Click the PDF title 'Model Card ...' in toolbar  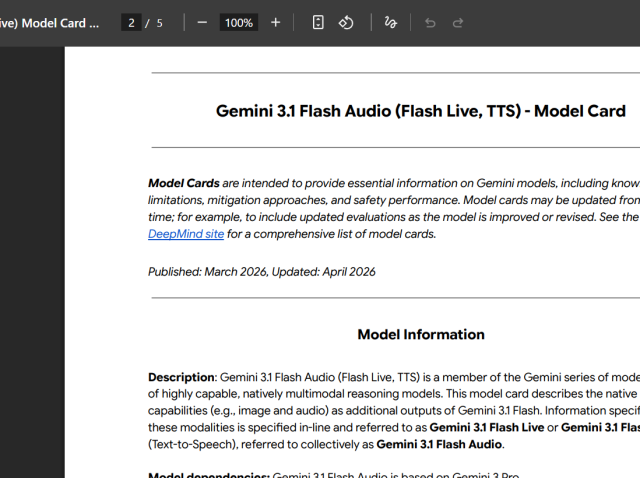click(x=49, y=23)
